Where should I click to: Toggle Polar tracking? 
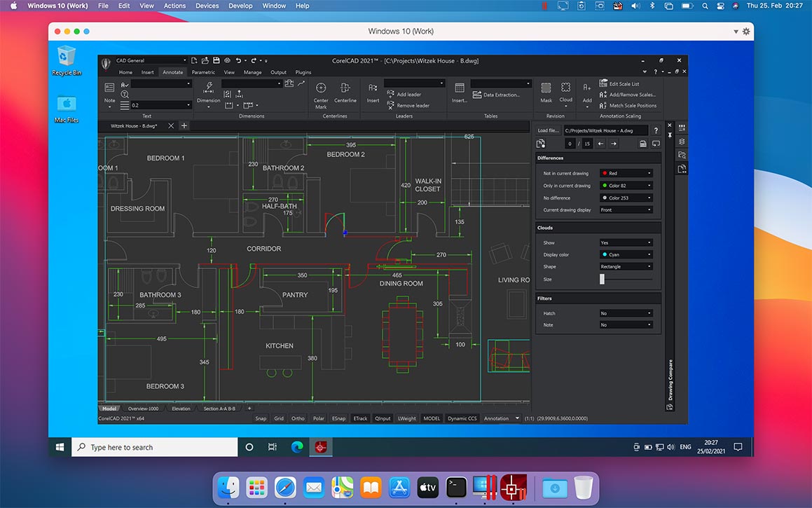[319, 418]
